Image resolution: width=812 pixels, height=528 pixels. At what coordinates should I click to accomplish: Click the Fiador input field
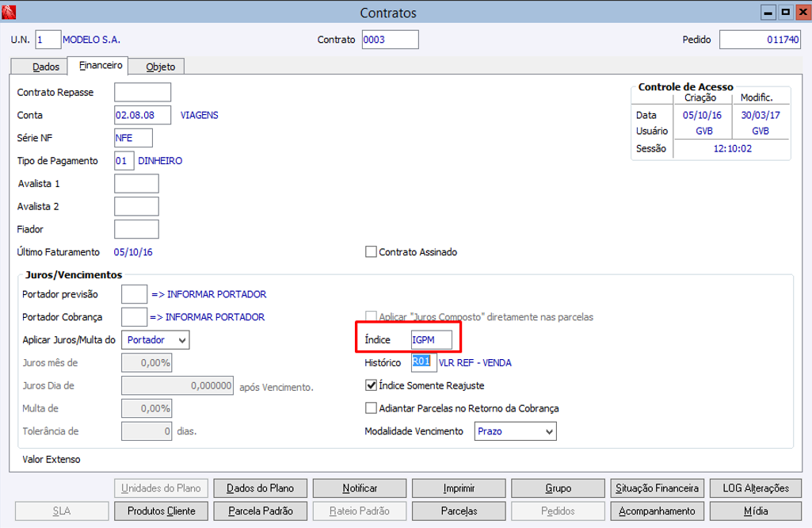click(x=137, y=229)
